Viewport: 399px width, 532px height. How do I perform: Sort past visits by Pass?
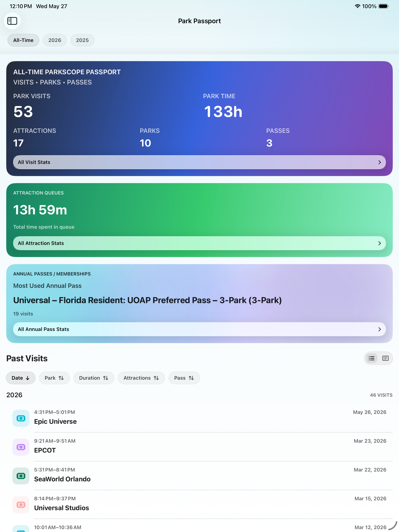coord(184,378)
